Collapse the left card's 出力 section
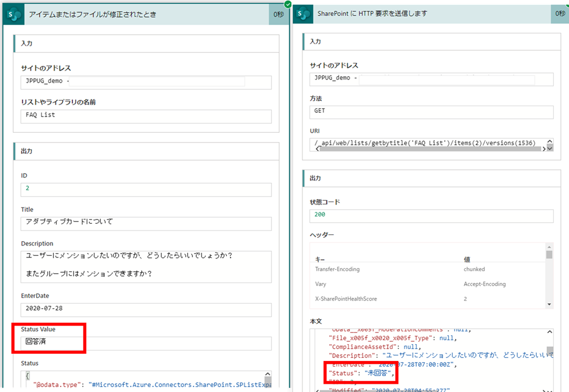This screenshot has width=569, height=392. [146, 151]
